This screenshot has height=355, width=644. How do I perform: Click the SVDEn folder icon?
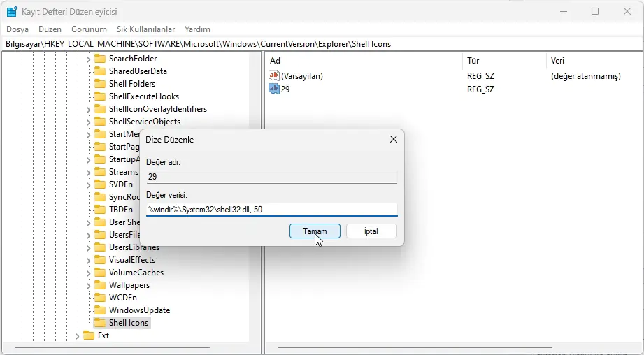[100, 184]
